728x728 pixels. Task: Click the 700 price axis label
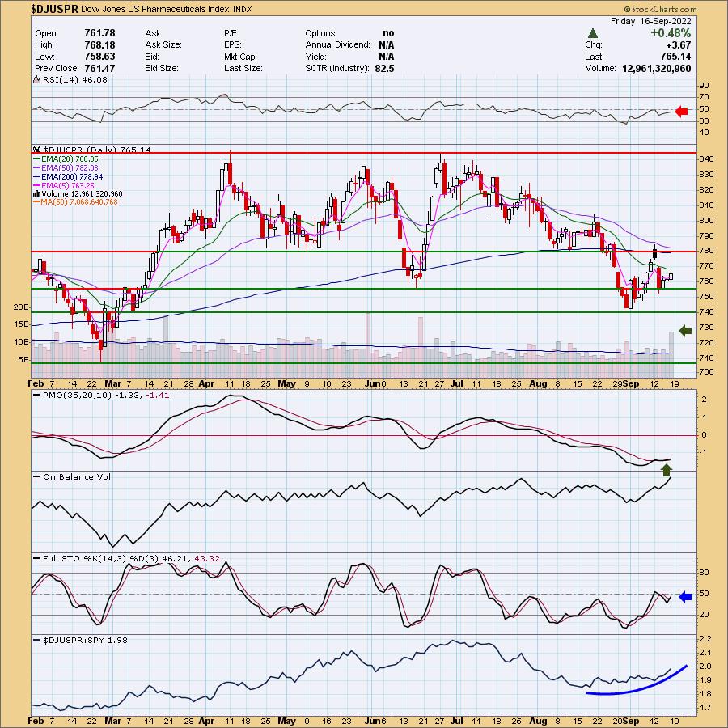(706, 371)
